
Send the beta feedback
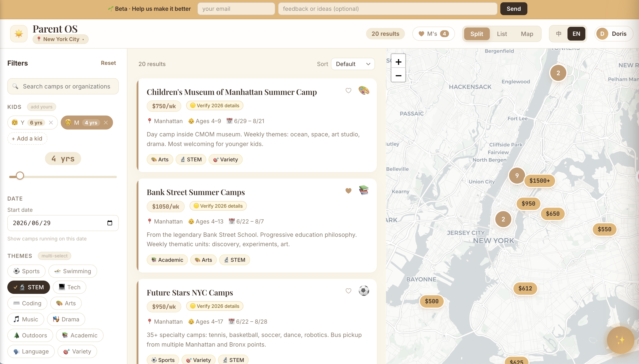[x=514, y=9]
